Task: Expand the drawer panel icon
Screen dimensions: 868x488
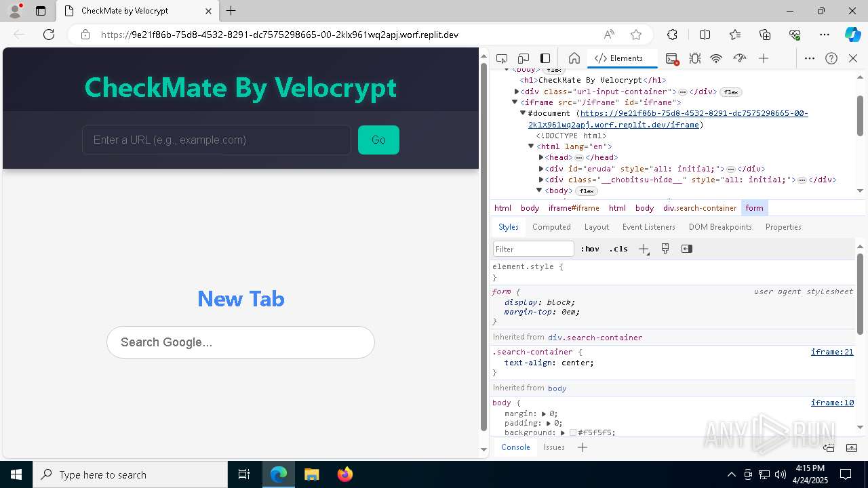Action: pos(852,447)
